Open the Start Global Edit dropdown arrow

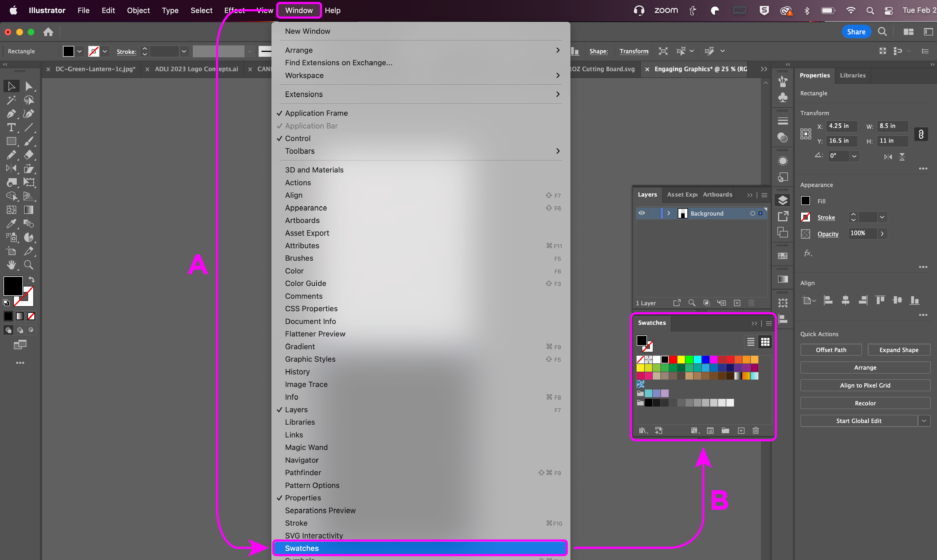924,421
